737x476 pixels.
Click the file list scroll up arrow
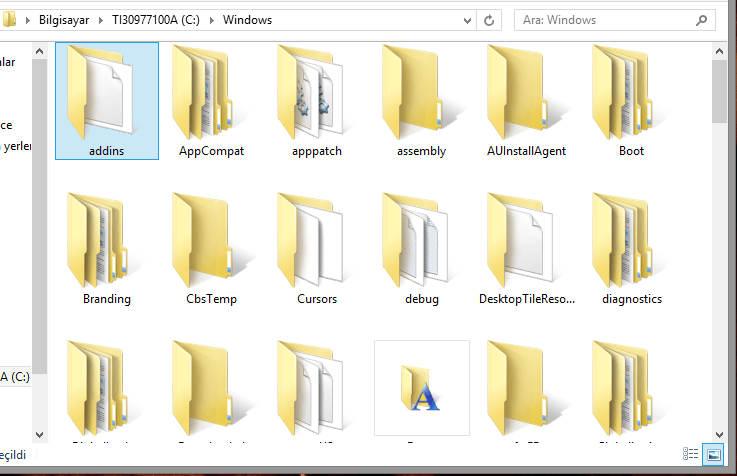[719, 51]
